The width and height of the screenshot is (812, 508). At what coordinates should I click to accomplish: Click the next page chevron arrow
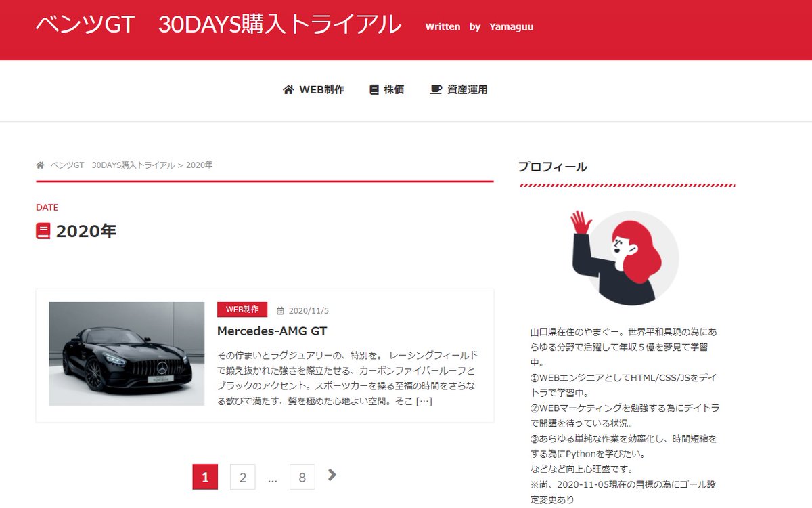click(332, 475)
